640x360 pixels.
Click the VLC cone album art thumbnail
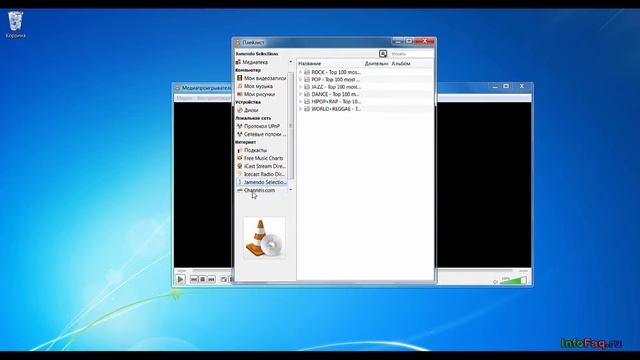264,238
